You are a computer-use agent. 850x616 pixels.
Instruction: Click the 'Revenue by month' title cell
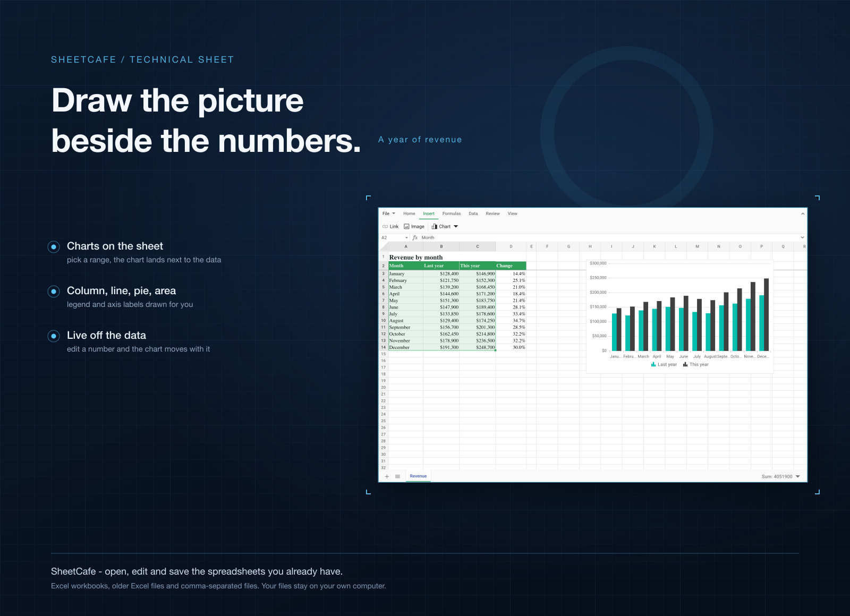point(416,257)
